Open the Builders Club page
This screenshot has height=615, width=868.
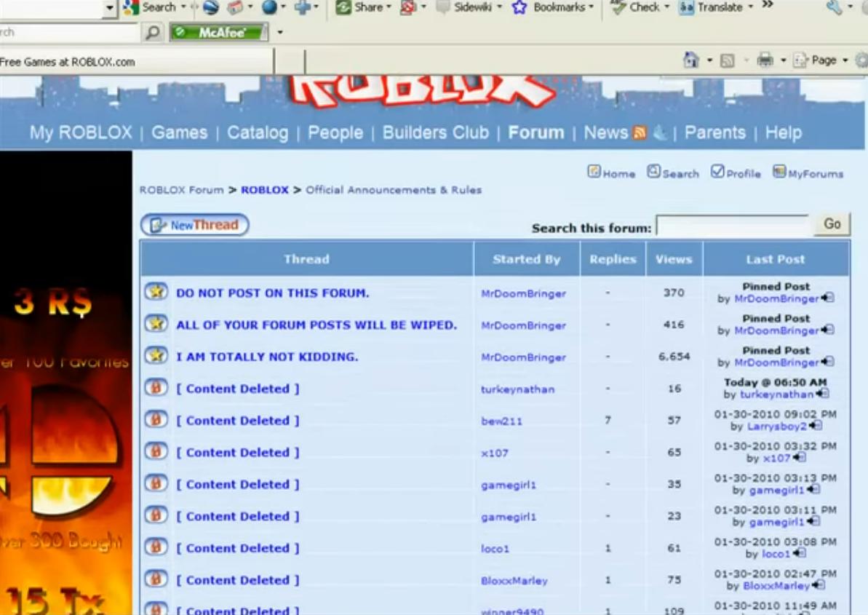tap(436, 132)
